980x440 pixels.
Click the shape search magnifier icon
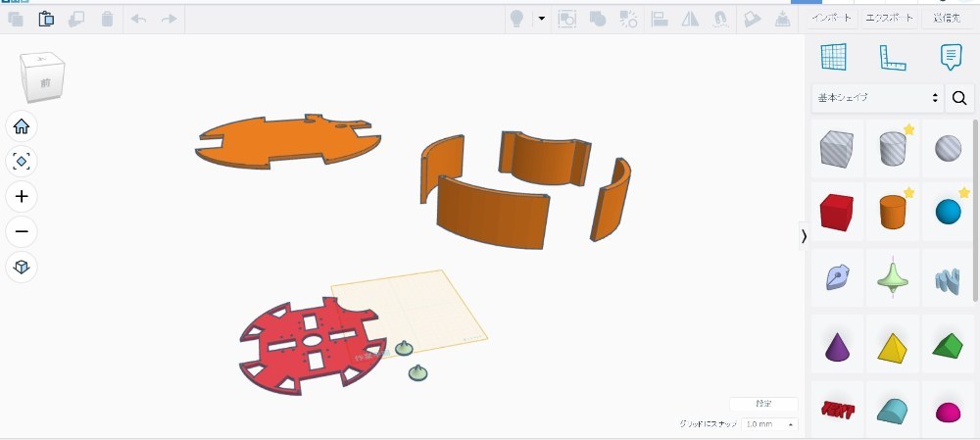coord(959,98)
